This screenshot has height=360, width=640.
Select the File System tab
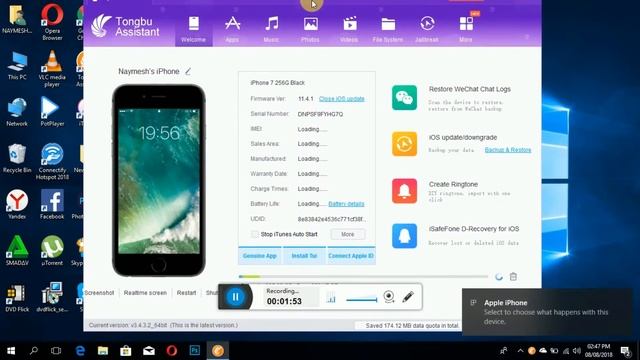(x=388, y=29)
